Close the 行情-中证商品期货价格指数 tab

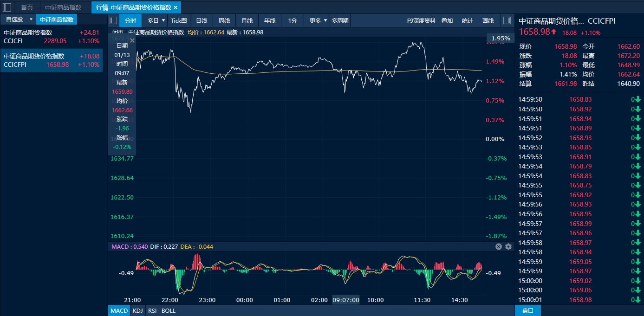coord(176,7)
